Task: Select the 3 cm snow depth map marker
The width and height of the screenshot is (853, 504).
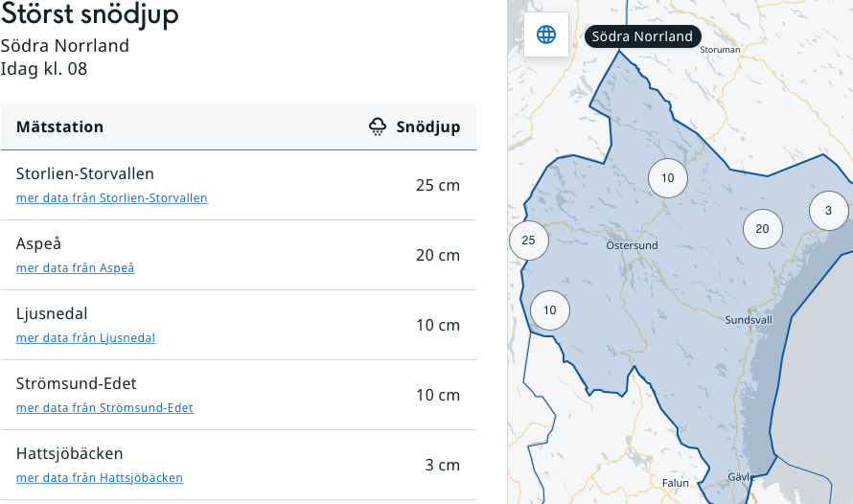Action: (828, 211)
